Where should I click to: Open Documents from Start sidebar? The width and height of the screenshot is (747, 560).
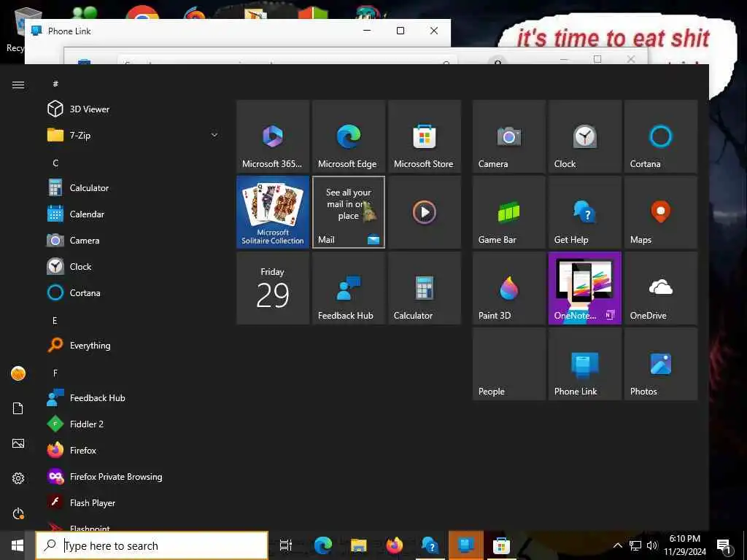click(x=18, y=408)
